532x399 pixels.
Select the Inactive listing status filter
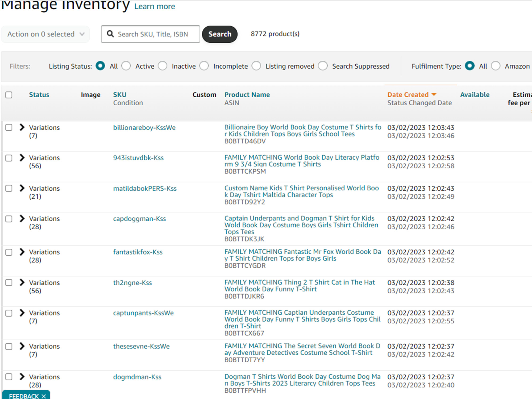click(163, 66)
